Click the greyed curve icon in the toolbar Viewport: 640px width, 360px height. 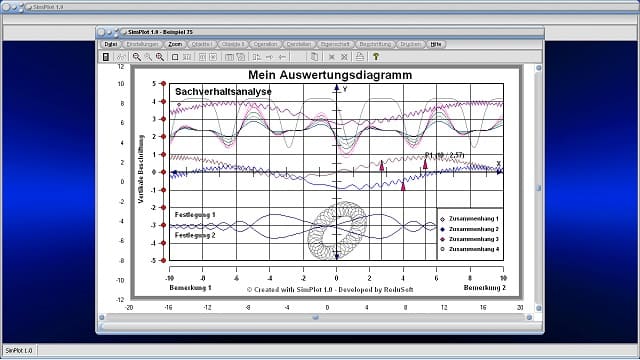pyautogui.click(x=120, y=57)
